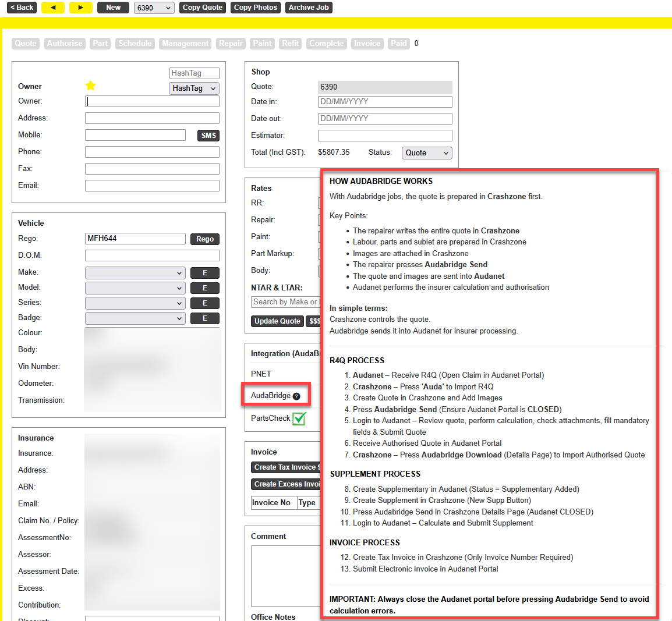Click the Date in input field
The height and width of the screenshot is (621, 672).
tap(385, 102)
